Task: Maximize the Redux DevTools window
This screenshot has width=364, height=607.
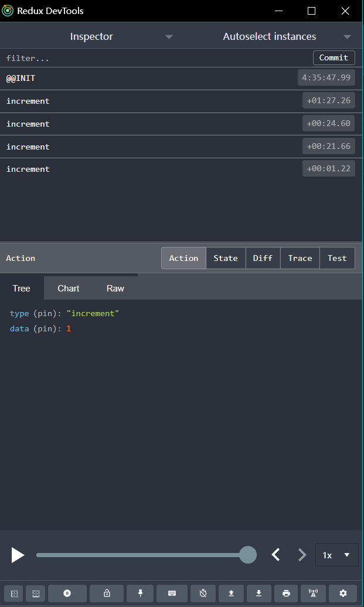Action: (x=311, y=11)
